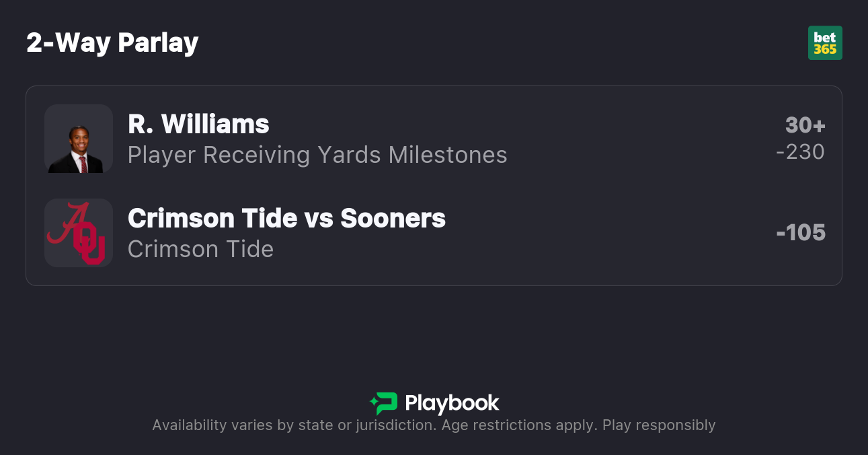Tap the -230 odds value
The height and width of the screenshot is (455, 868).
pyautogui.click(x=800, y=152)
